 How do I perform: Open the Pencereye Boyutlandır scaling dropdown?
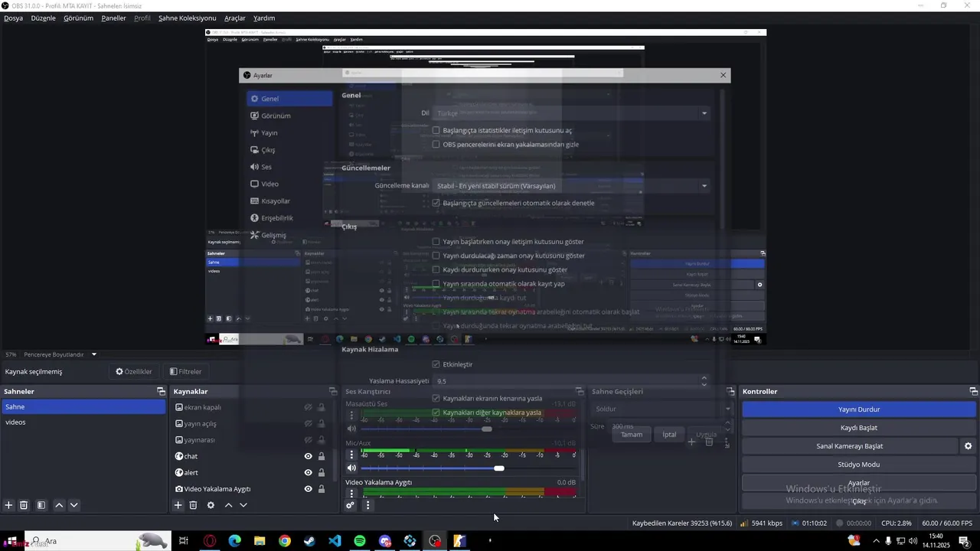coord(60,354)
